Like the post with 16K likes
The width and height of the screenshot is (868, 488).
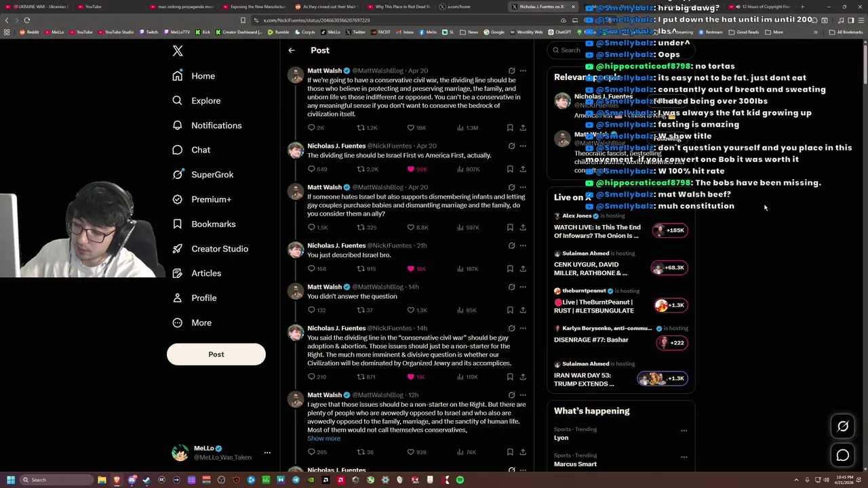416,127
